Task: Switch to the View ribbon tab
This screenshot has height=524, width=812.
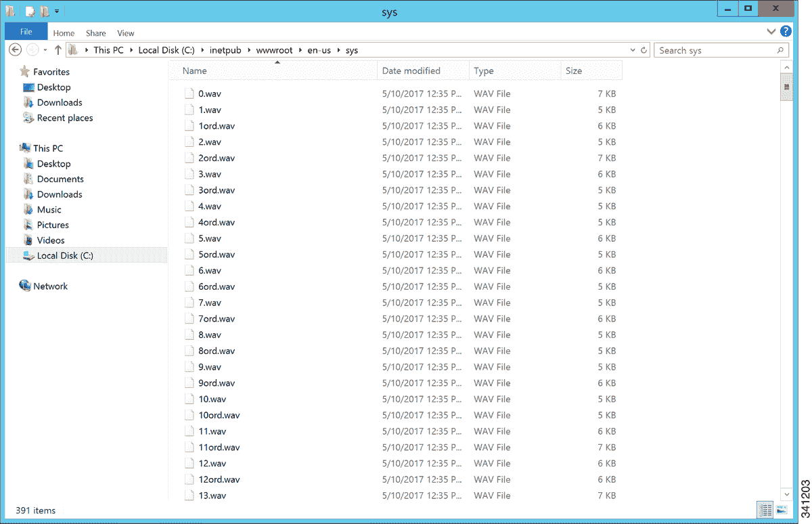Action: 125,32
